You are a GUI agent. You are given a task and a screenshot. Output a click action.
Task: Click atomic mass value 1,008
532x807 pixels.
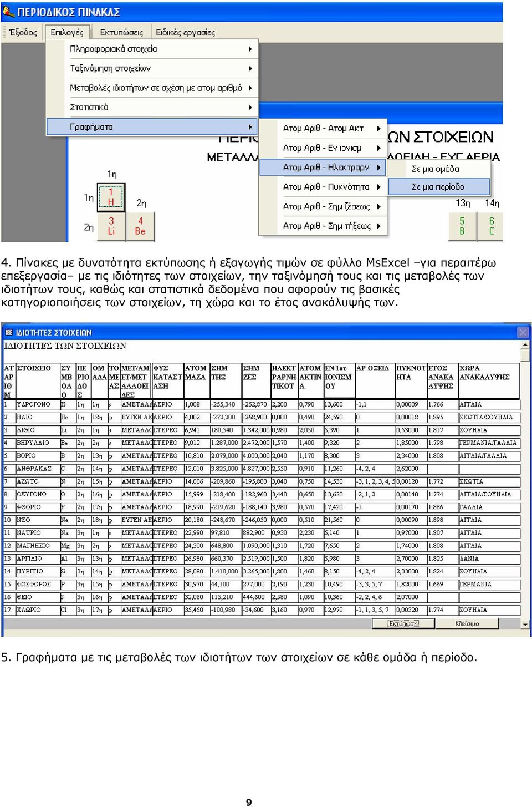coord(196,405)
